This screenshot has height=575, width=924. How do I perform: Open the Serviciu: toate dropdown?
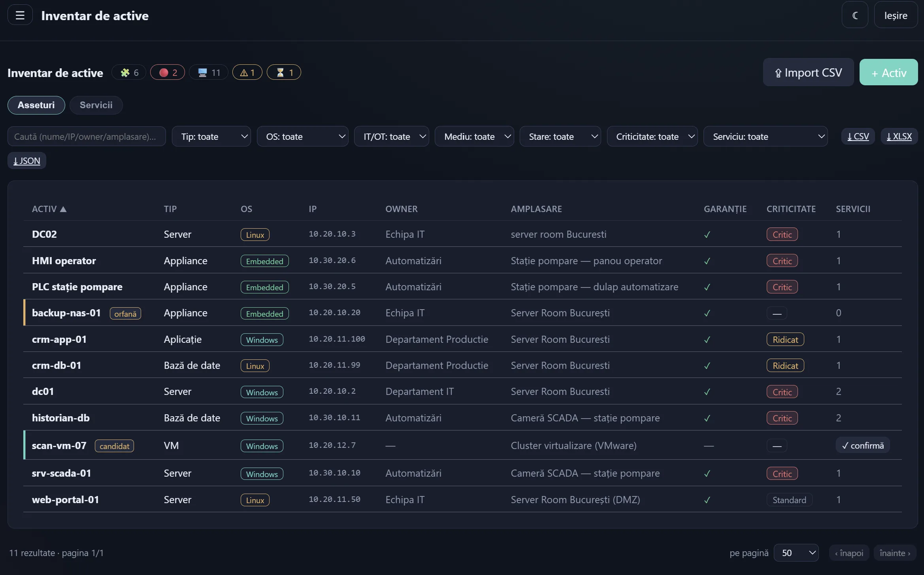(766, 136)
